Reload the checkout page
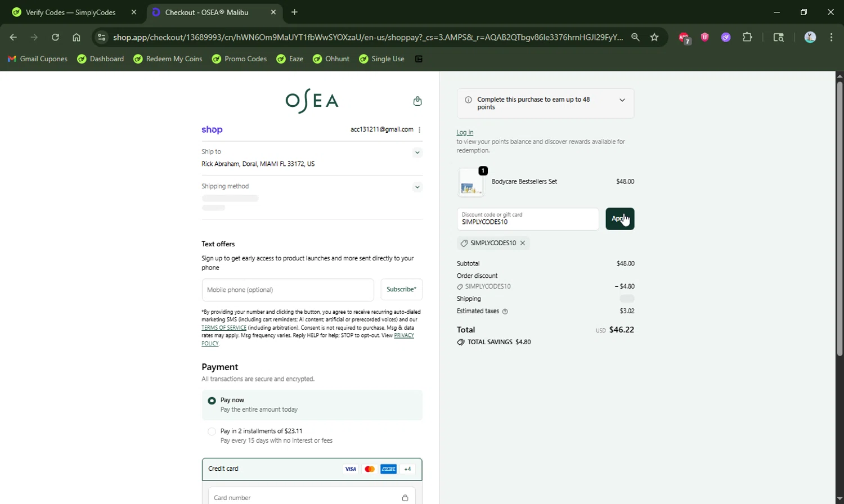This screenshot has height=504, width=844. point(55,37)
